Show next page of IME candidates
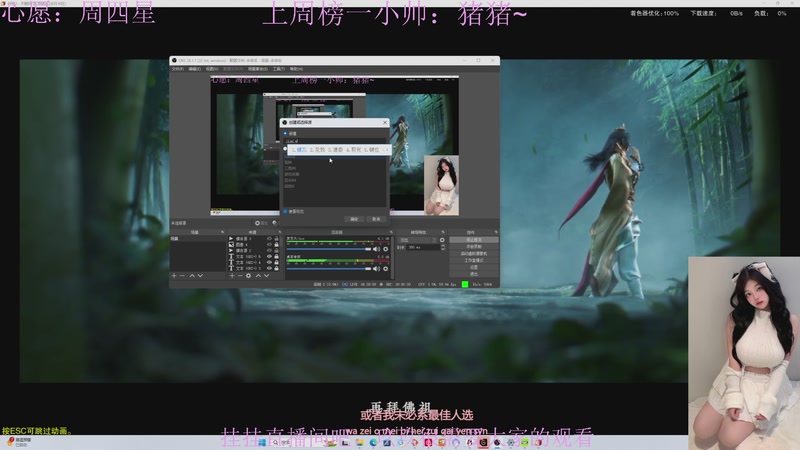Screen dimensions: 800x450 (387, 149)
